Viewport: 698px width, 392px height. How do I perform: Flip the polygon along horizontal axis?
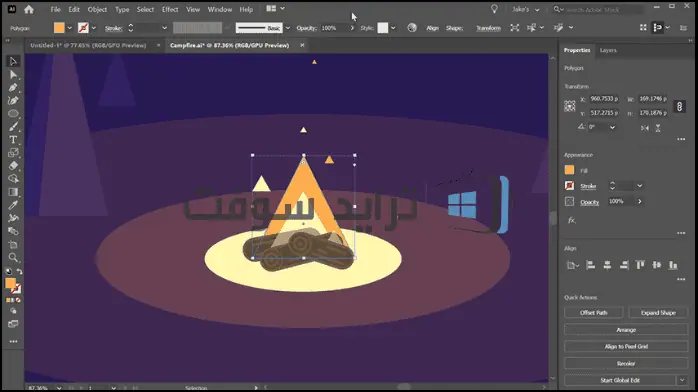tap(645, 128)
